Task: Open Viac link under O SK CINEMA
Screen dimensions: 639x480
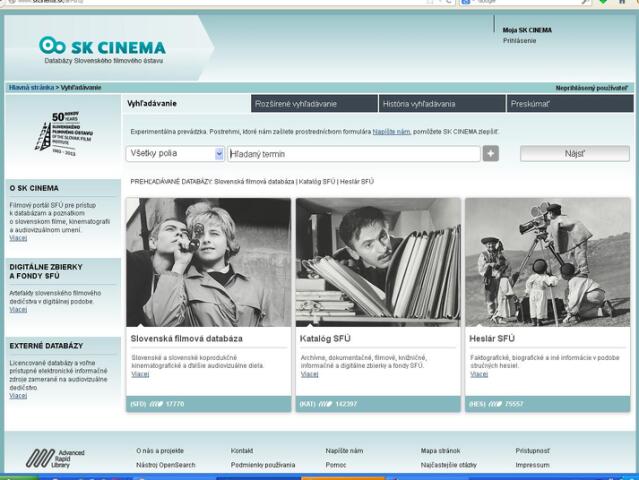Action: (x=18, y=238)
